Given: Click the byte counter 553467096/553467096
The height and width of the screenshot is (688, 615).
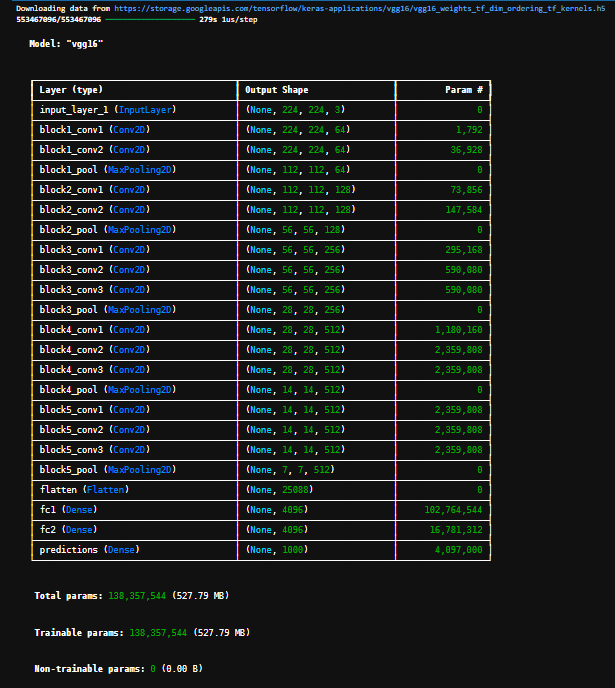Looking at the screenshot, I should [x=58, y=20].
